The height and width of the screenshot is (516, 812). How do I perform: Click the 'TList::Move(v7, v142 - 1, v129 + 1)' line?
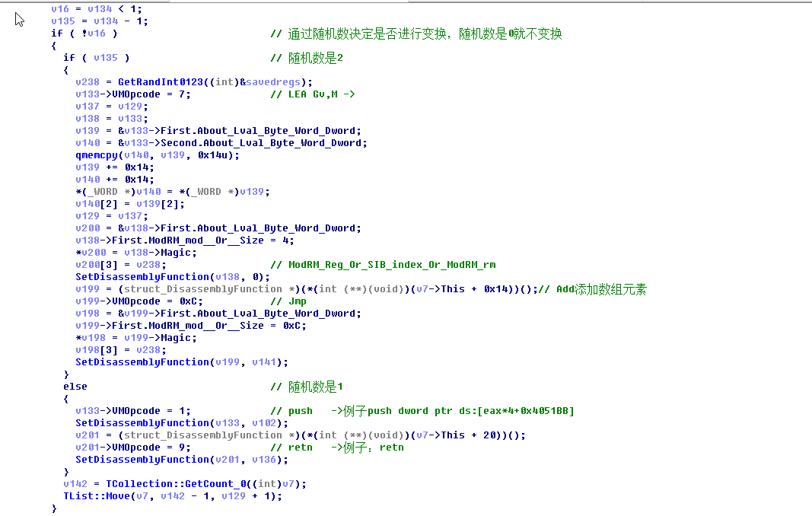(173, 495)
